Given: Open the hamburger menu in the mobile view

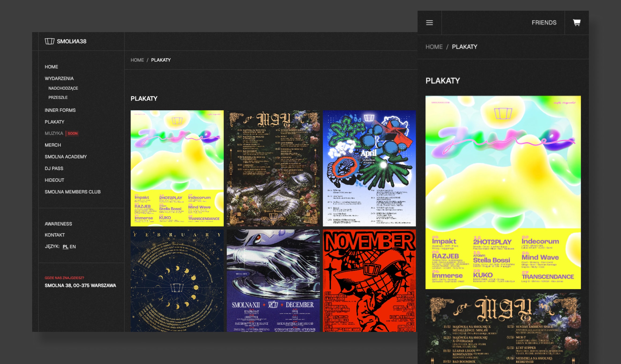Looking at the screenshot, I should point(429,23).
